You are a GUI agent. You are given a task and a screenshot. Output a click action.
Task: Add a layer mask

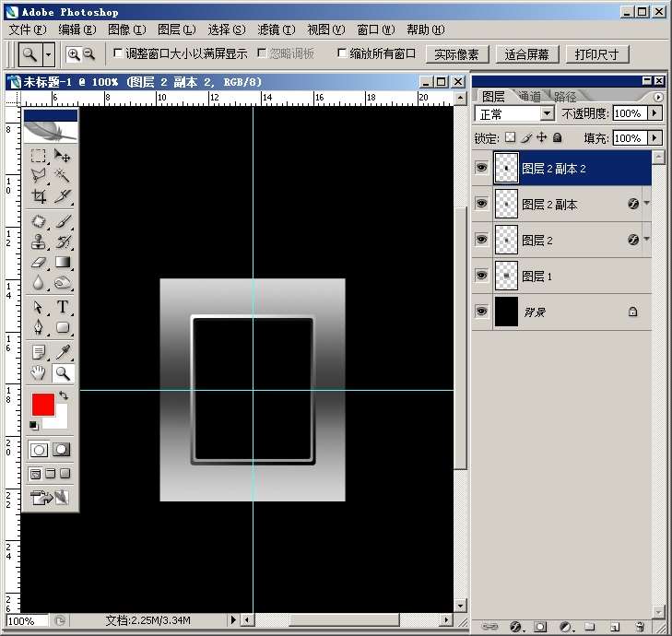(540, 627)
